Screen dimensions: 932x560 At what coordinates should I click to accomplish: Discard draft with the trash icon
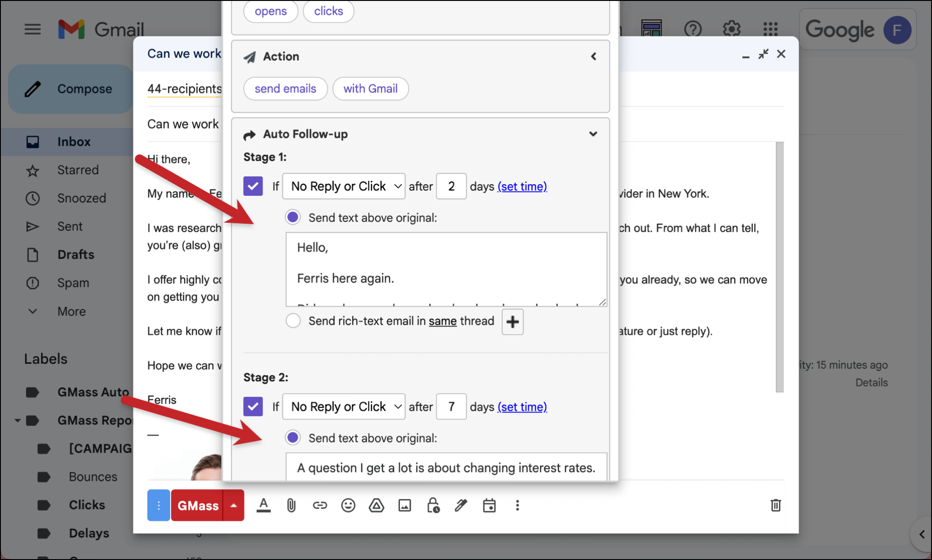(x=776, y=505)
